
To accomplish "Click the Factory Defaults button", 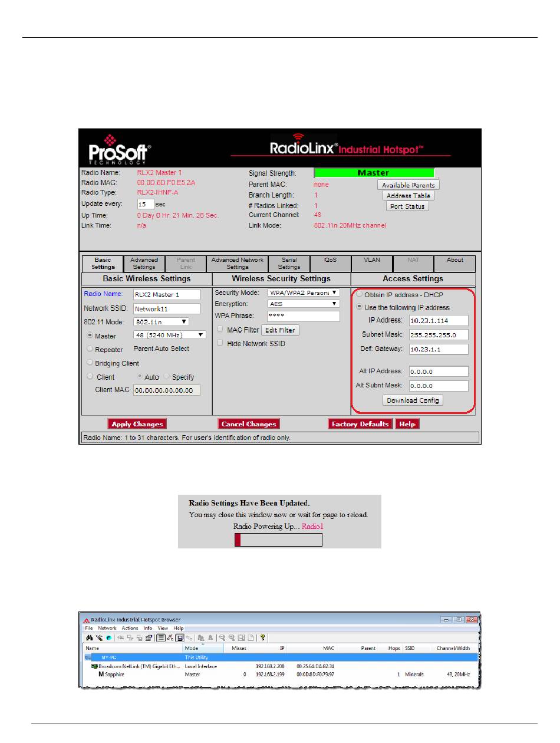I will pyautogui.click(x=360, y=424).
